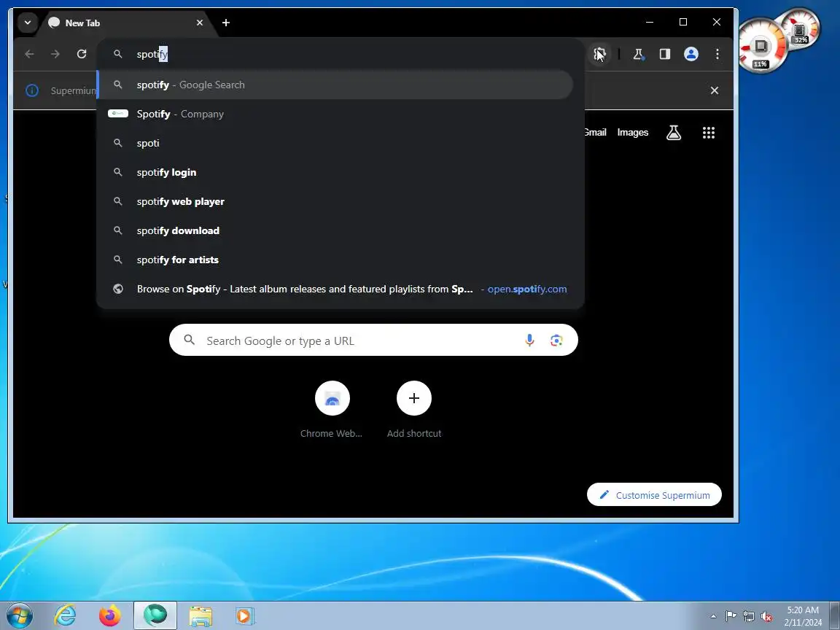This screenshot has height=630, width=840.
Task: Click the browser back arrow
Action: coord(29,54)
